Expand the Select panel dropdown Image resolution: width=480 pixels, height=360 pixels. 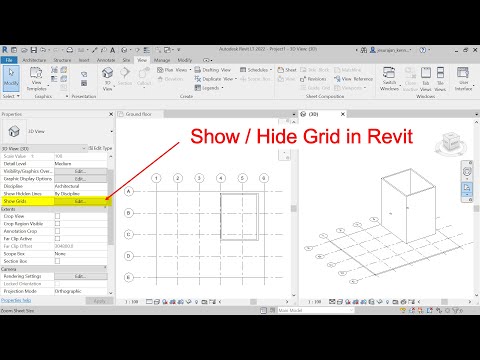click(x=11, y=96)
